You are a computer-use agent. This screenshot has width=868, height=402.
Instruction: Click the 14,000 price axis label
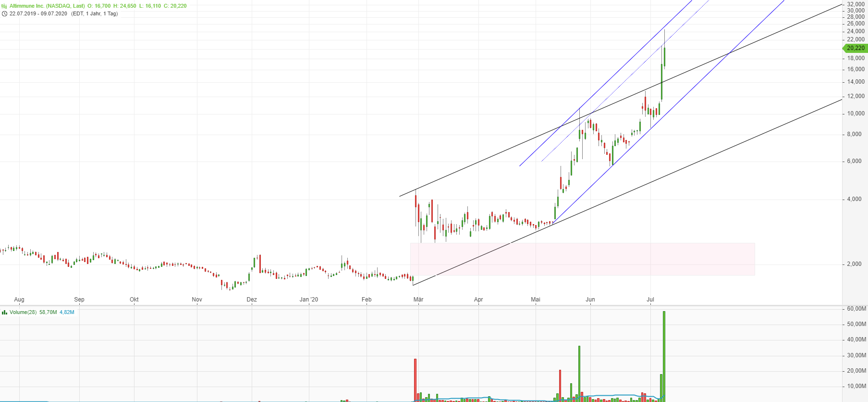[x=856, y=82]
